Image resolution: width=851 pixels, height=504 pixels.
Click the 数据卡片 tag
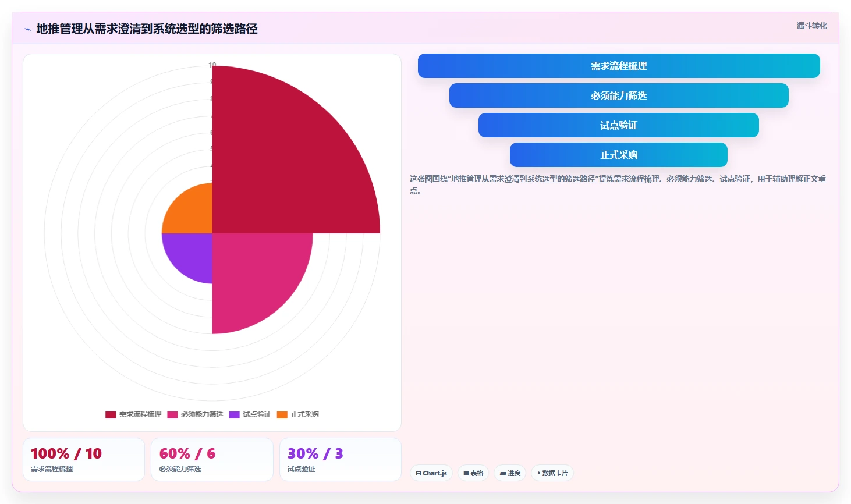pos(552,473)
